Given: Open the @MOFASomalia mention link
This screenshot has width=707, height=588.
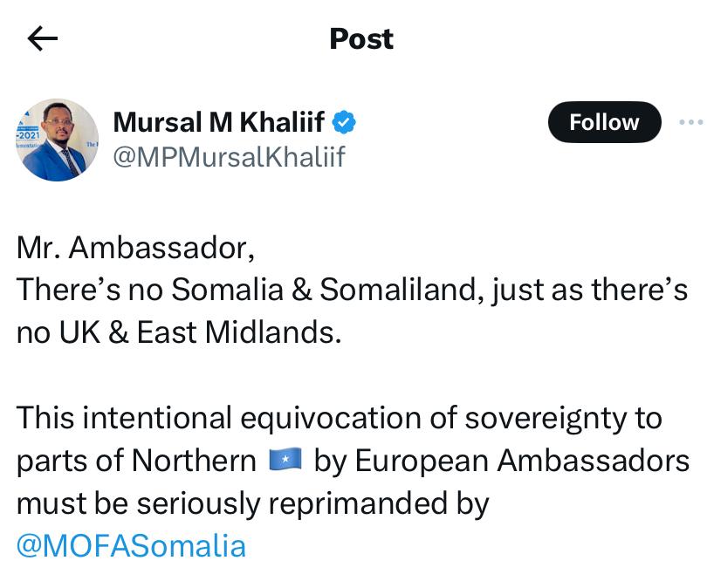Looking at the screenshot, I should 132,546.
